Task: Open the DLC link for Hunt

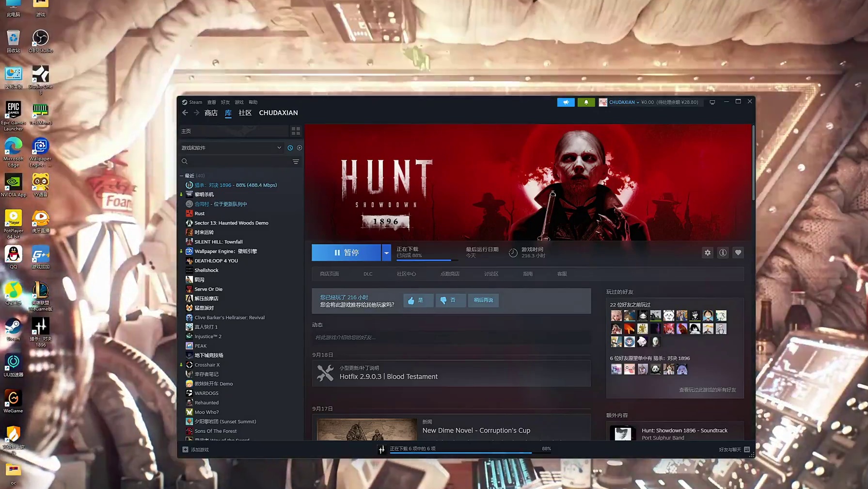Action: tap(368, 274)
